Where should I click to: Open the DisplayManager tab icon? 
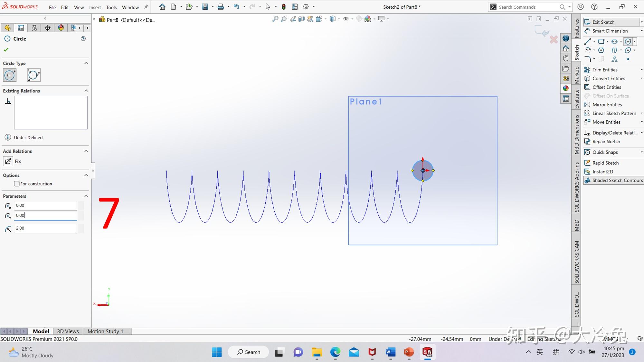pyautogui.click(x=61, y=28)
